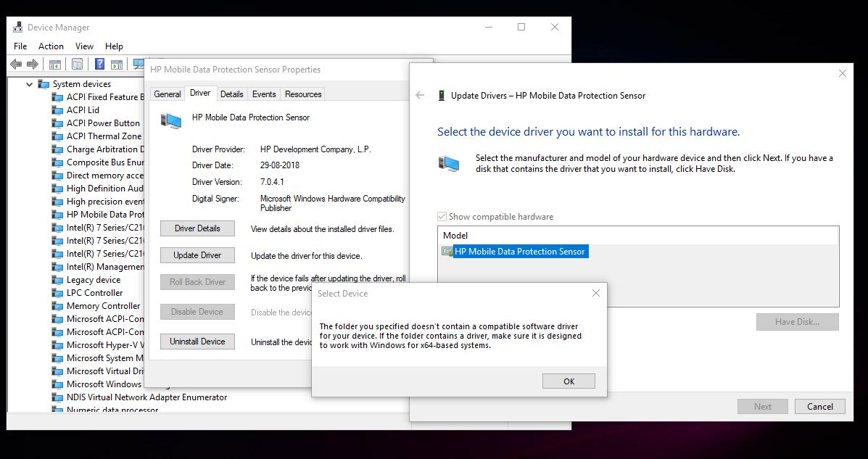Switch to the Resources tab
This screenshot has height=459, width=868.
(302, 93)
